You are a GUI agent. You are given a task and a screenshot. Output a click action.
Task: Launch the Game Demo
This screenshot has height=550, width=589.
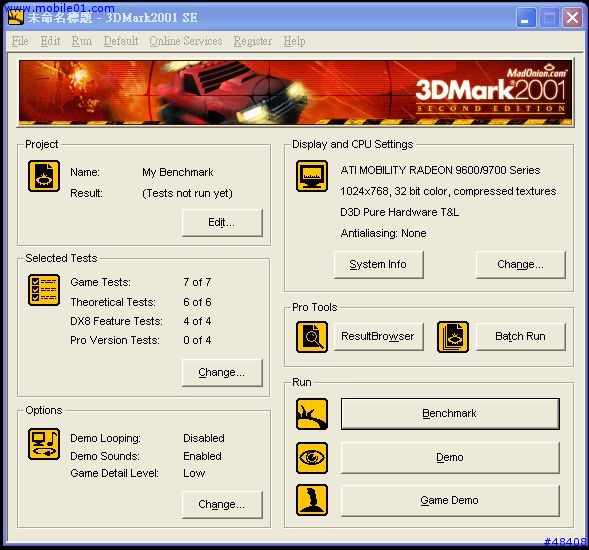tap(450, 500)
